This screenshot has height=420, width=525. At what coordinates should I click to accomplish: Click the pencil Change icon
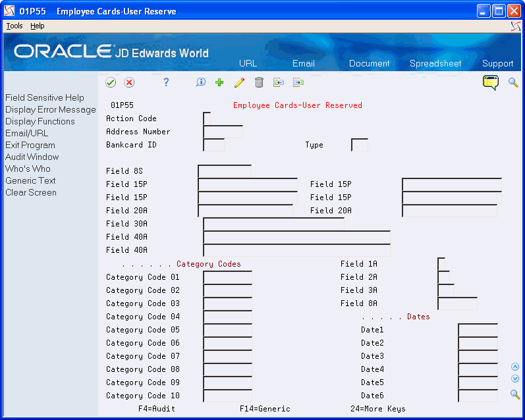pyautogui.click(x=239, y=82)
